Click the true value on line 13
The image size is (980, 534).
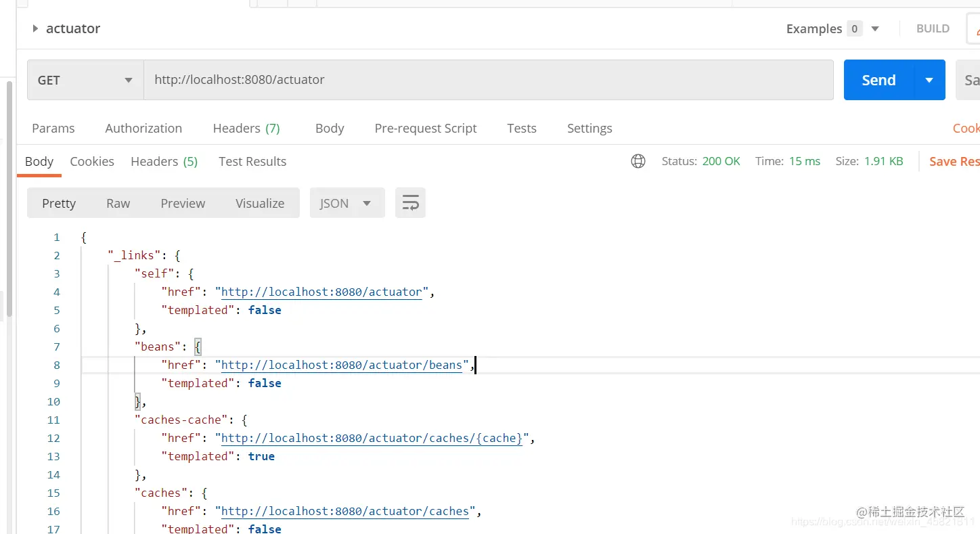click(x=261, y=456)
